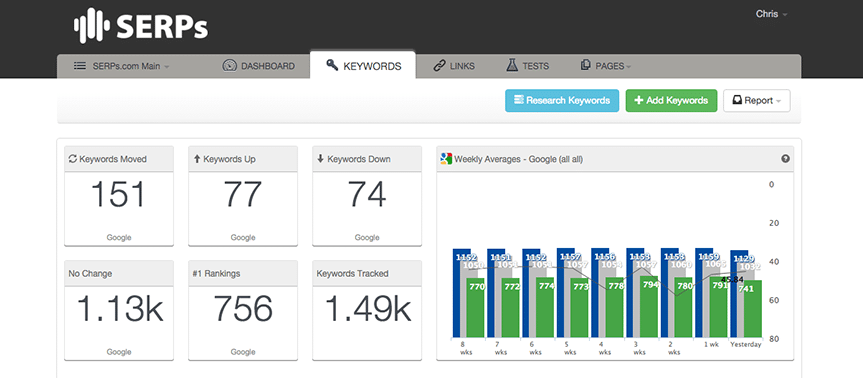Click the Keywords Up value 77
Screen dimensions: 863x378
[243, 195]
